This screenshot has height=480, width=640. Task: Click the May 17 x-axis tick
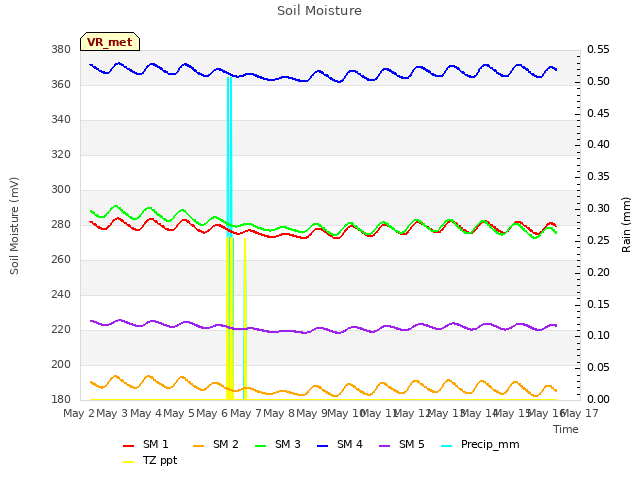tap(580, 413)
